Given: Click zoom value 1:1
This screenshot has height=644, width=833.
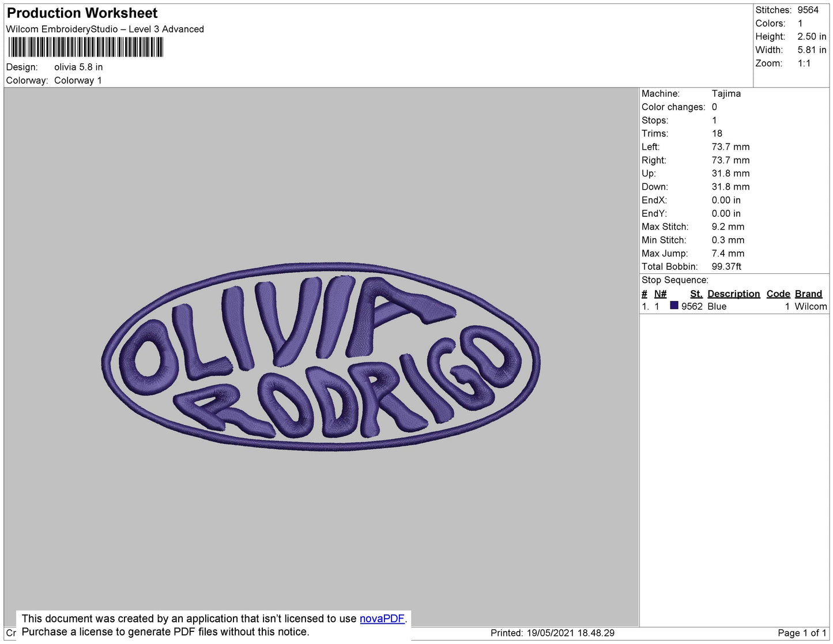Looking at the screenshot, I should tap(804, 63).
